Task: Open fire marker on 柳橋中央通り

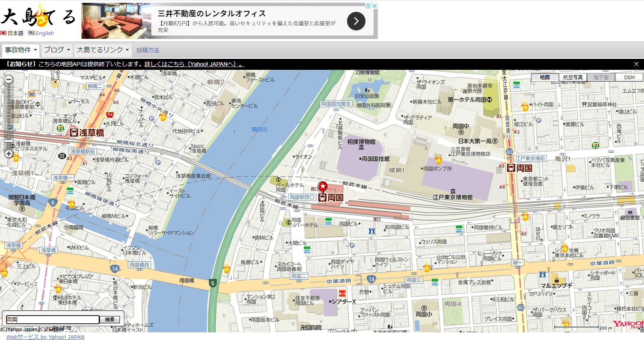Action: (x=163, y=116)
